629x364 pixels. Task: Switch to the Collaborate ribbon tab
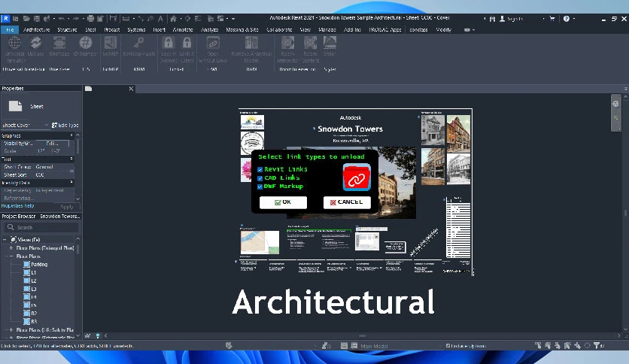click(x=279, y=29)
